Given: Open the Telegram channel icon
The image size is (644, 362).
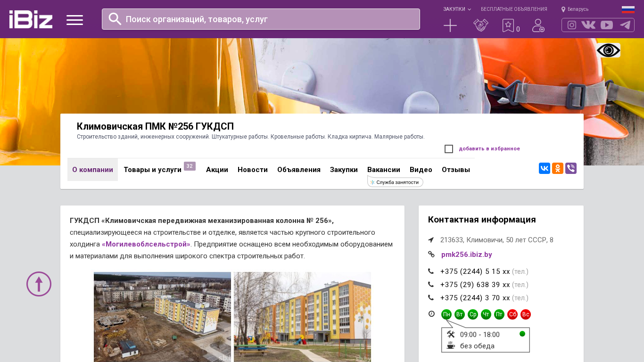Looking at the screenshot, I should click(x=625, y=25).
